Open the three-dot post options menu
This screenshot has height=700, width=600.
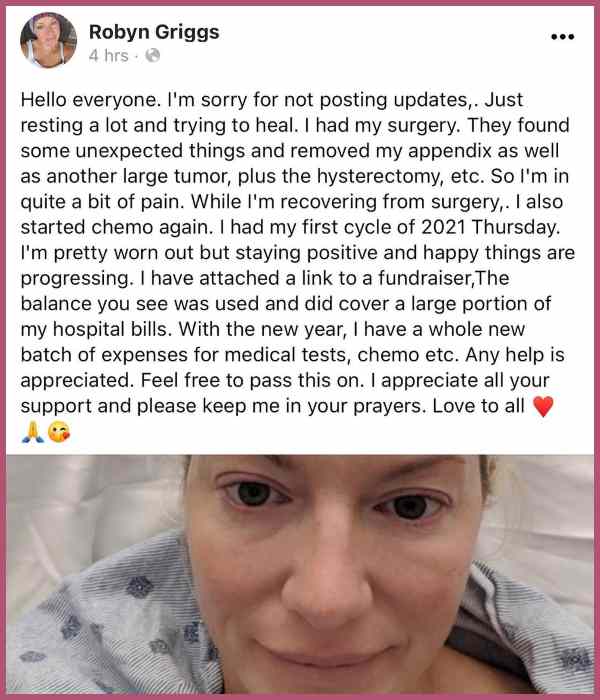click(x=562, y=37)
